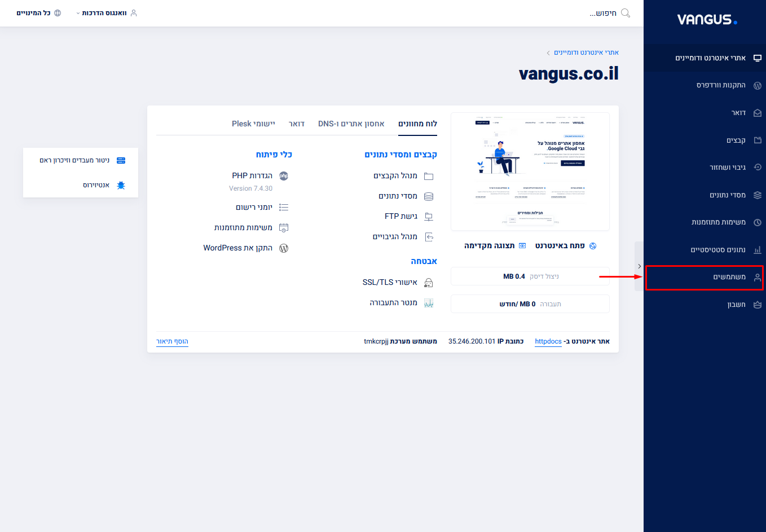766x532 pixels.
Task: Open חשבון in the sidebar menu
Action: click(x=705, y=305)
